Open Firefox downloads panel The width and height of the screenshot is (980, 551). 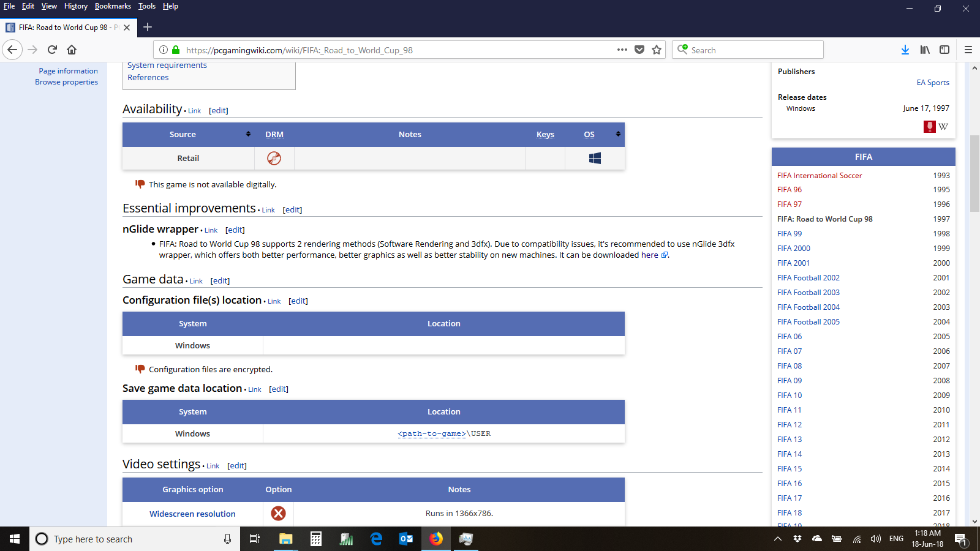(905, 50)
